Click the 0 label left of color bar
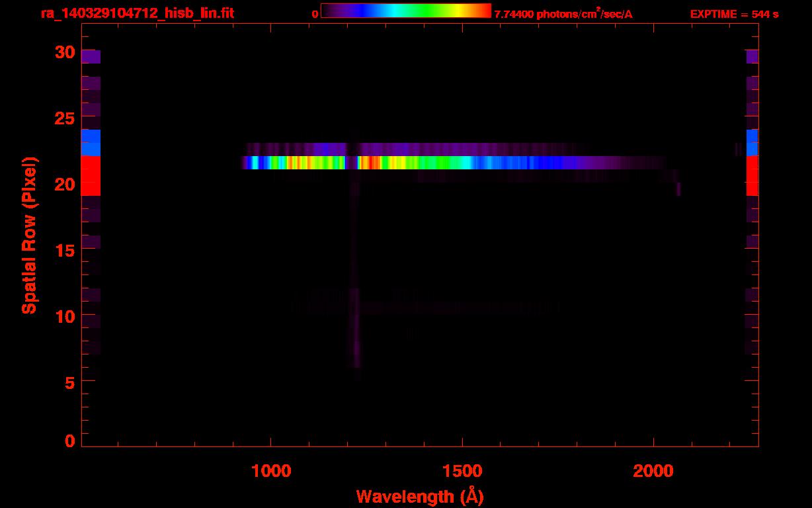 pyautogui.click(x=315, y=14)
